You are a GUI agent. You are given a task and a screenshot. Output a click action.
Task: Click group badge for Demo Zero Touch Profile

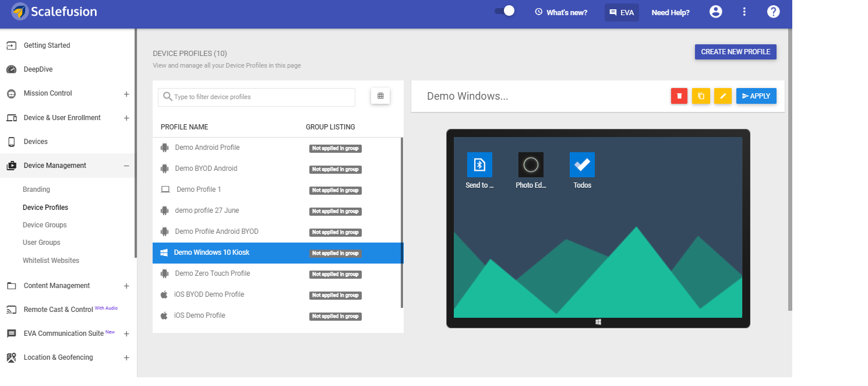336,275
